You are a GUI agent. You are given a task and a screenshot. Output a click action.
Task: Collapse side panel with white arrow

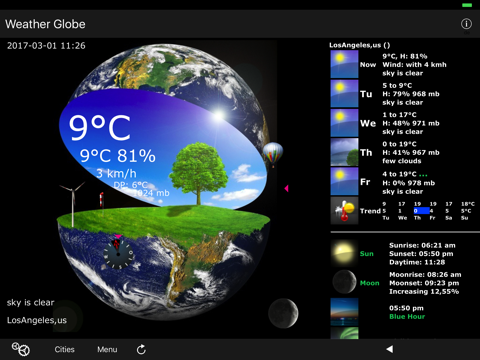pos(389,349)
